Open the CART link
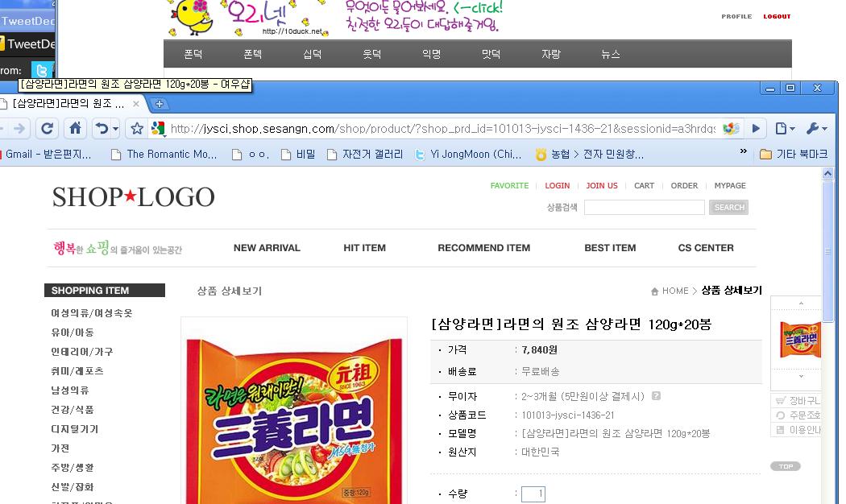Screen dimensions: 846x504 tap(644, 185)
